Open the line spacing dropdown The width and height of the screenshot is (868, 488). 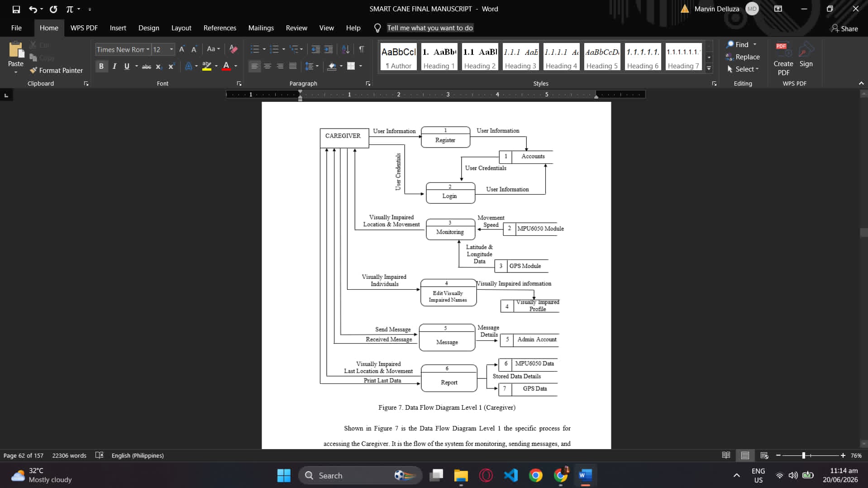coord(312,66)
